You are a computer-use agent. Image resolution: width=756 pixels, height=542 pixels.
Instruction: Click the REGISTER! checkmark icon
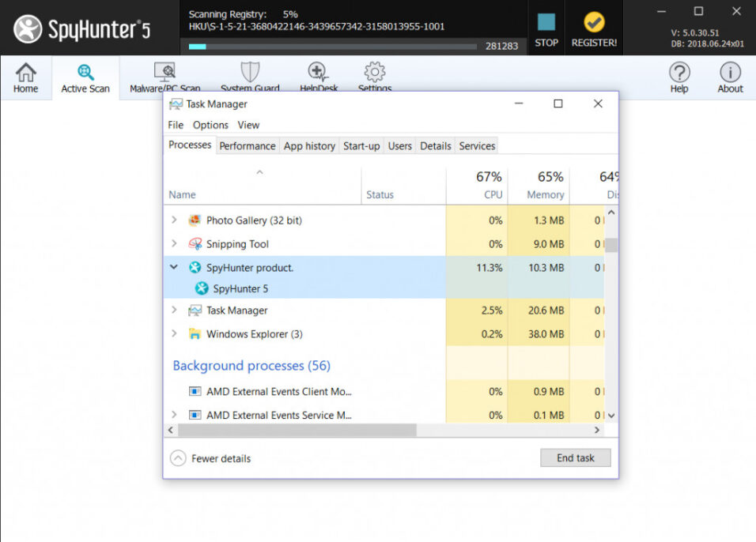click(594, 23)
